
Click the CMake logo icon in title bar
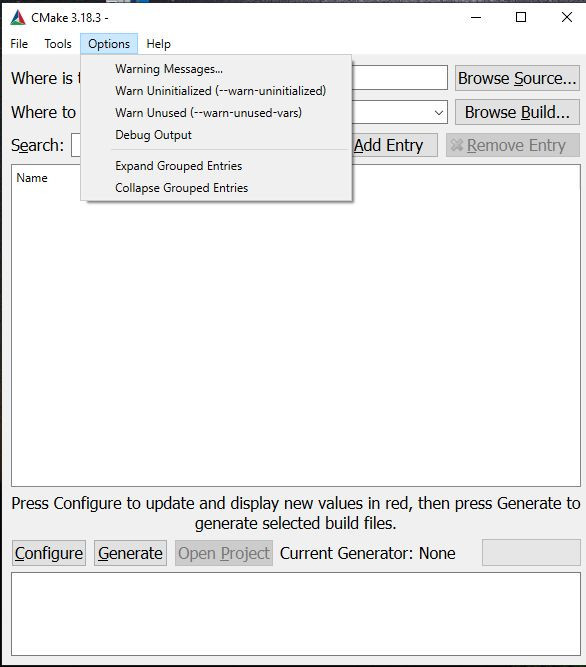click(18, 17)
